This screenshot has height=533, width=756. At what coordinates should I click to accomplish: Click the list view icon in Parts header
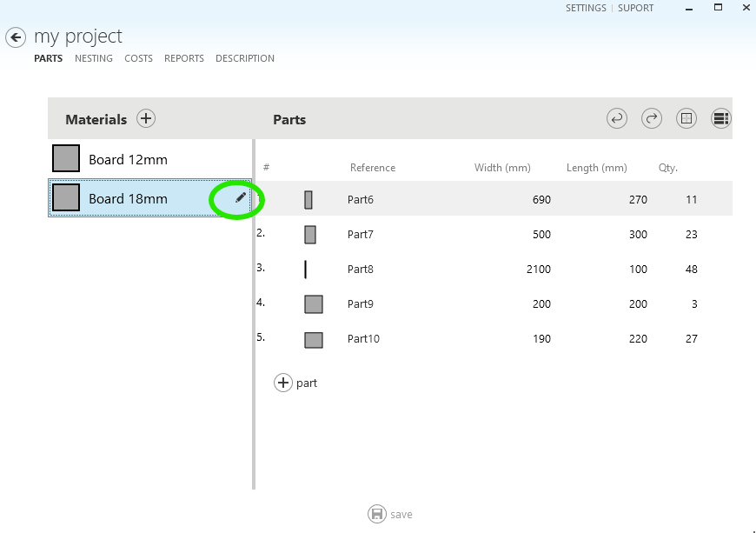point(720,119)
